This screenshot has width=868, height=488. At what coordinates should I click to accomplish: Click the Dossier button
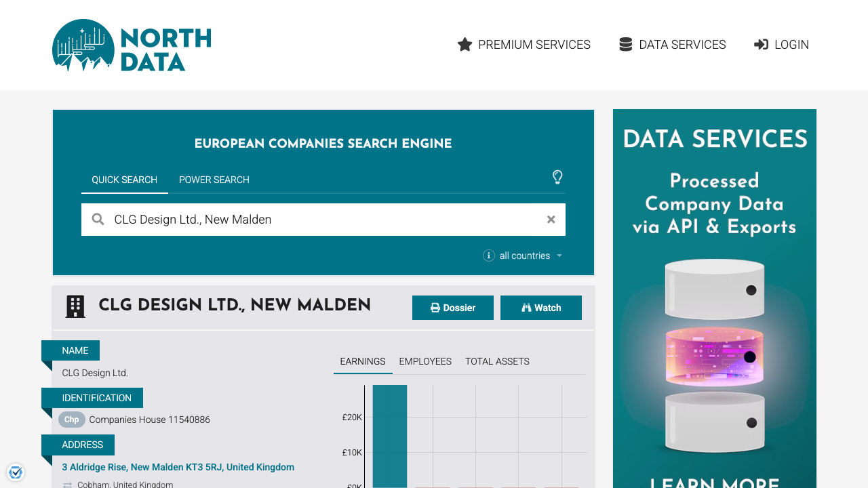452,308
